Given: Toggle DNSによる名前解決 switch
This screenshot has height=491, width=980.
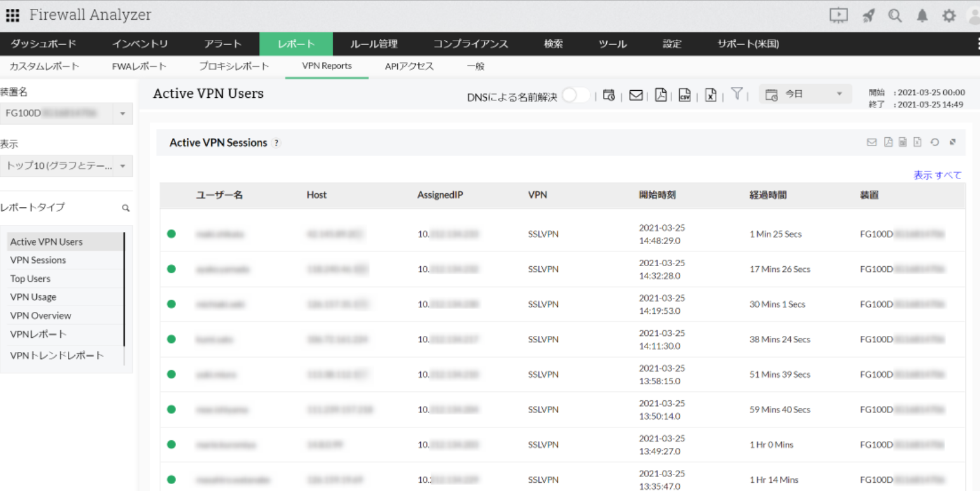Looking at the screenshot, I should [x=574, y=95].
